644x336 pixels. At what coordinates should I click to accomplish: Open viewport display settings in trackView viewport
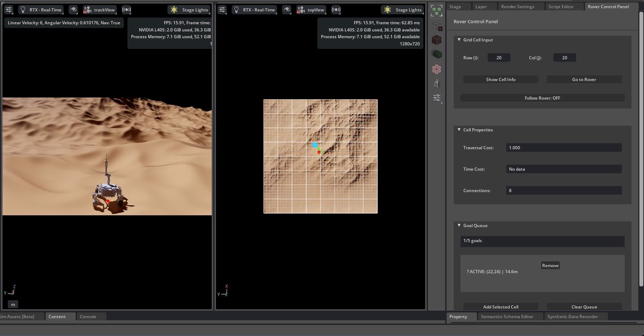9,10
